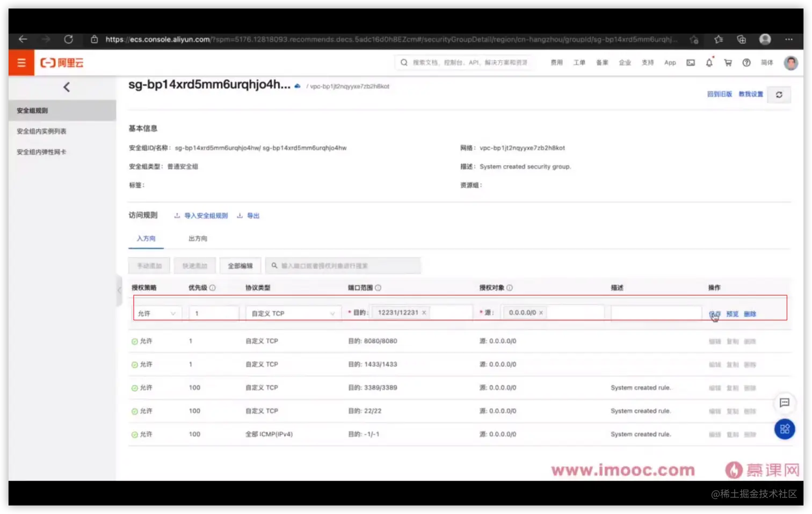This screenshot has height=514, width=812.
Task: Open the orange hamburger navigation menu
Action: [x=21, y=63]
